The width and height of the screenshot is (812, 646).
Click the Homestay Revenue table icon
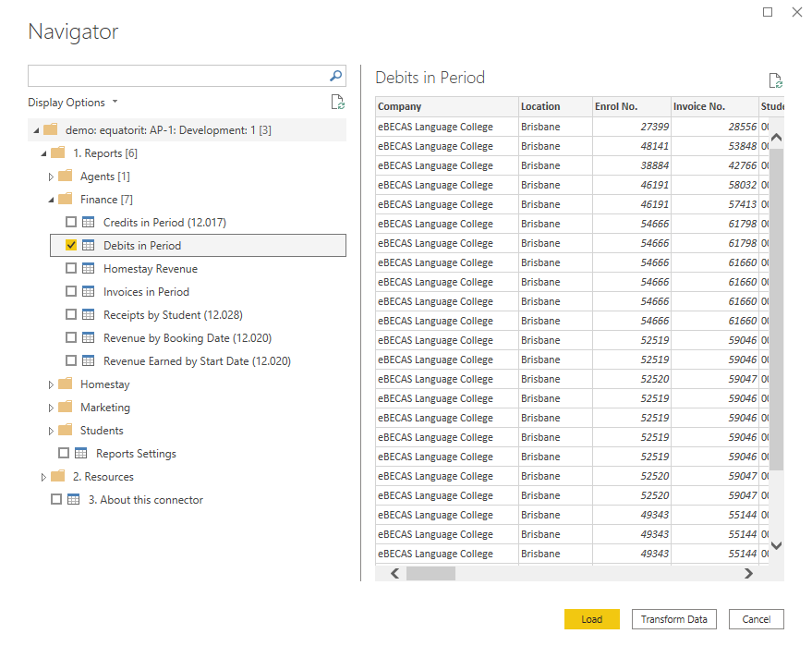89,269
